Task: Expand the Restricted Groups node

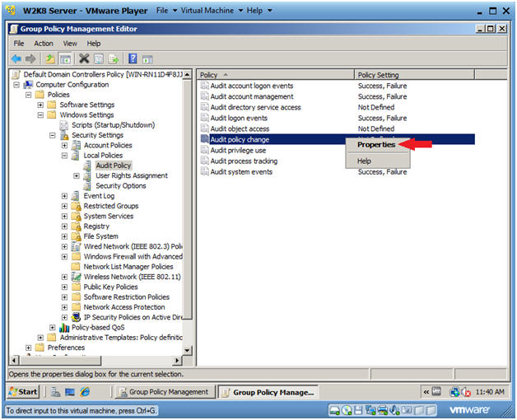Action: tap(64, 206)
